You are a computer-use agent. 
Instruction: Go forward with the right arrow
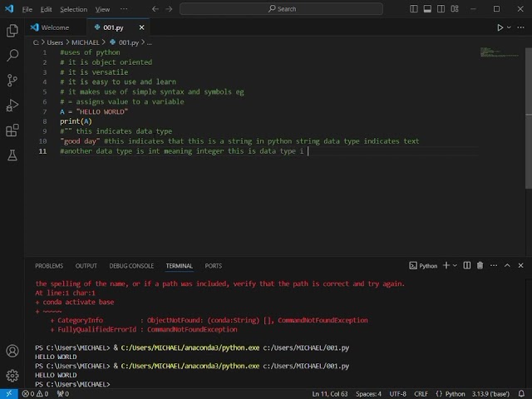(x=169, y=9)
